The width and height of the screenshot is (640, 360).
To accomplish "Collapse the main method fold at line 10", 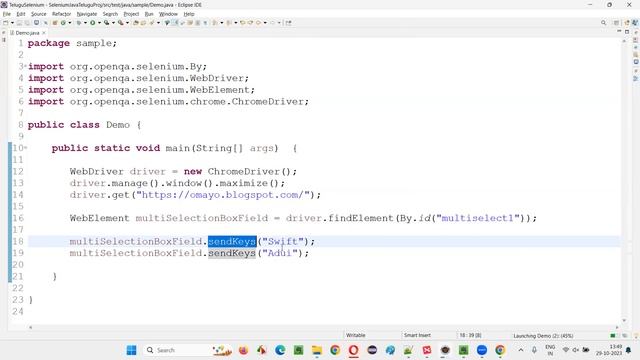I will click(x=25, y=147).
